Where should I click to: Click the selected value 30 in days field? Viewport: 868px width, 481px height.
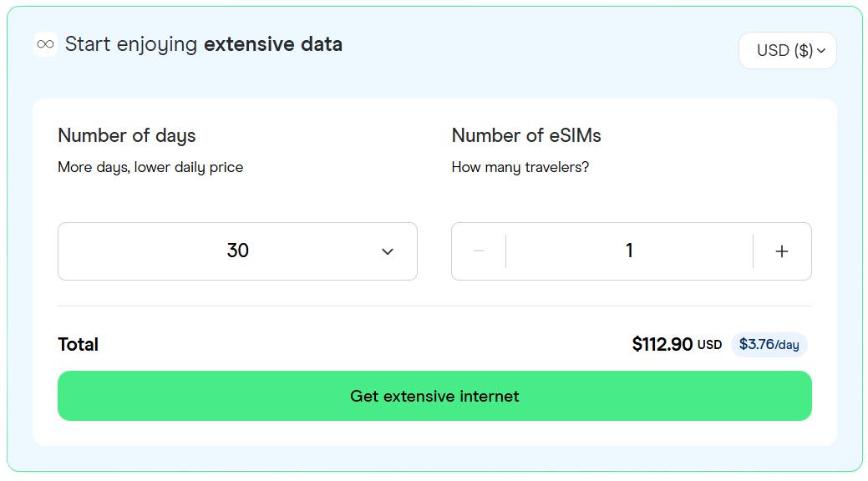click(238, 251)
